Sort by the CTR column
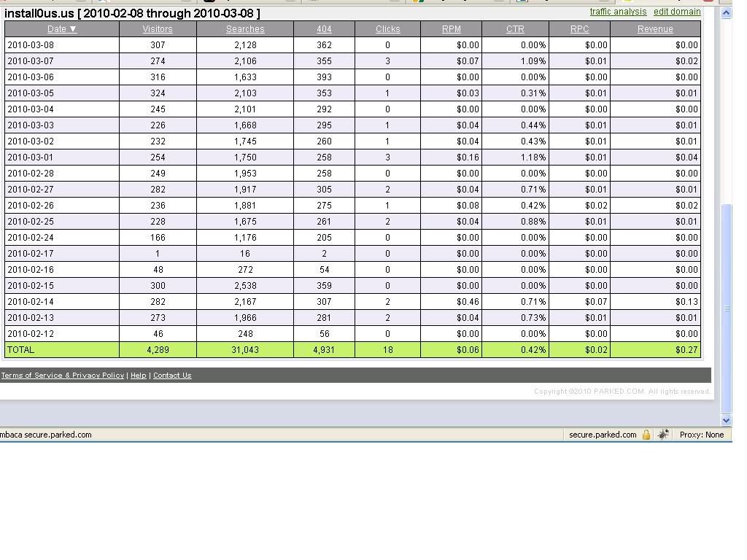The height and width of the screenshot is (560, 747). [x=515, y=29]
